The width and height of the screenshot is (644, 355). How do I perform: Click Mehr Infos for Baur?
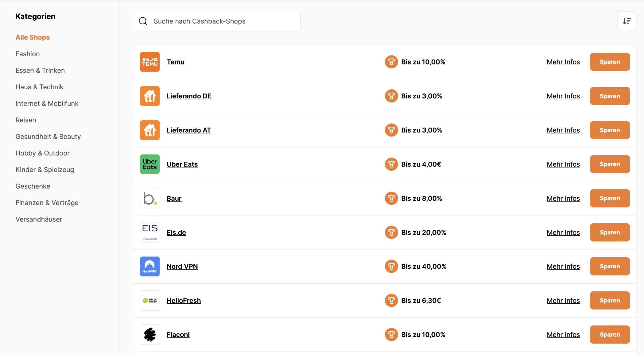tap(563, 198)
